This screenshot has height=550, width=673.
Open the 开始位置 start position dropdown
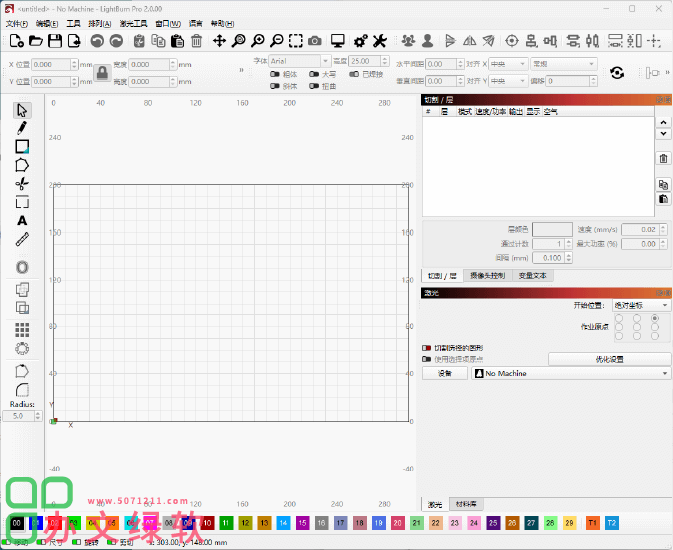pos(641,305)
